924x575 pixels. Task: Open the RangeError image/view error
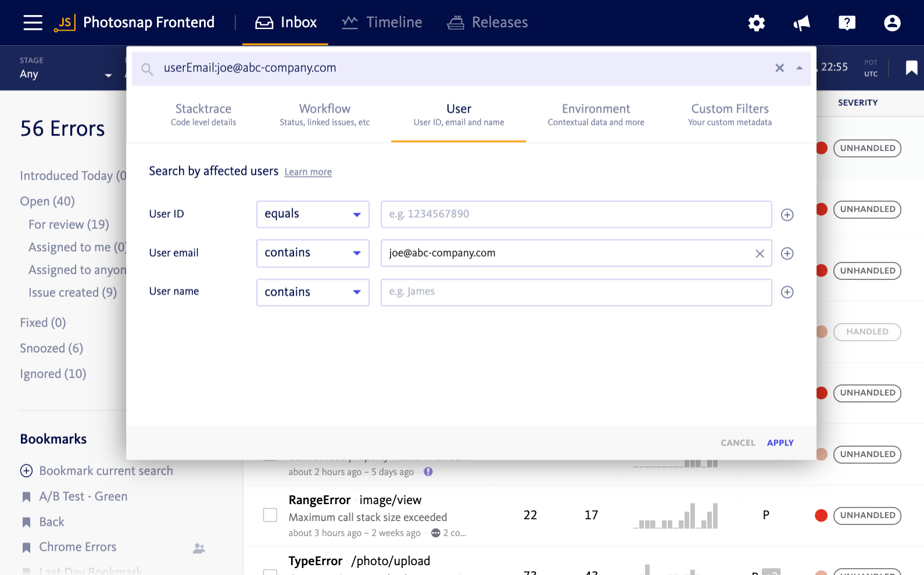[x=355, y=500]
